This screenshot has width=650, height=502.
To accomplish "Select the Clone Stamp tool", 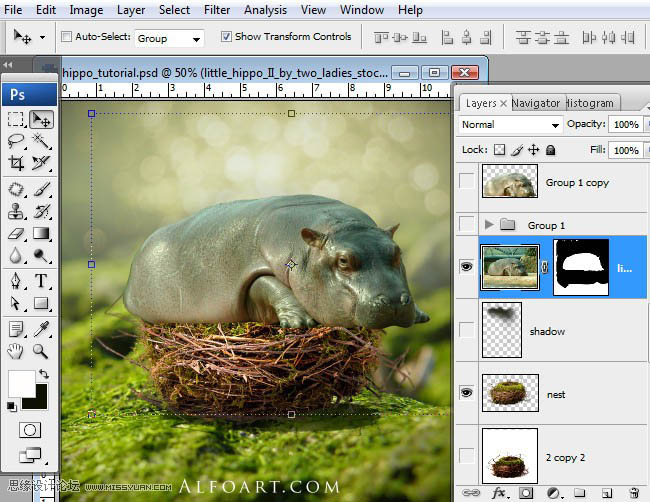I will [16, 211].
